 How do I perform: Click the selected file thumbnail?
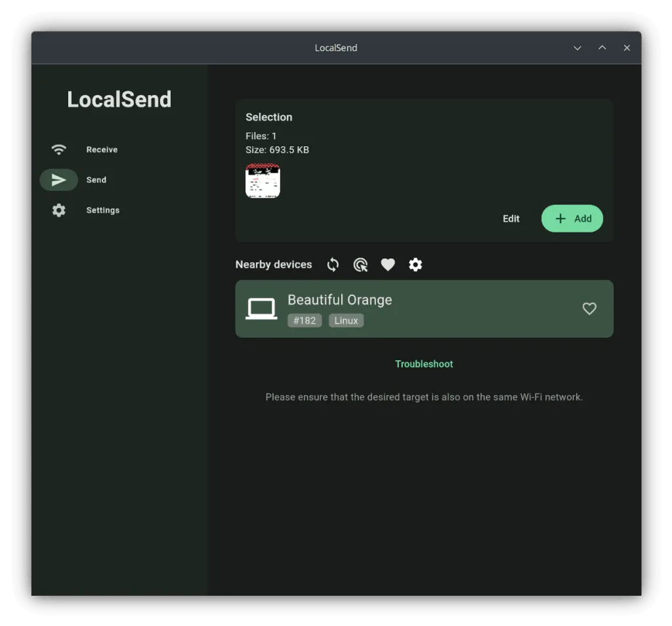coord(262,180)
